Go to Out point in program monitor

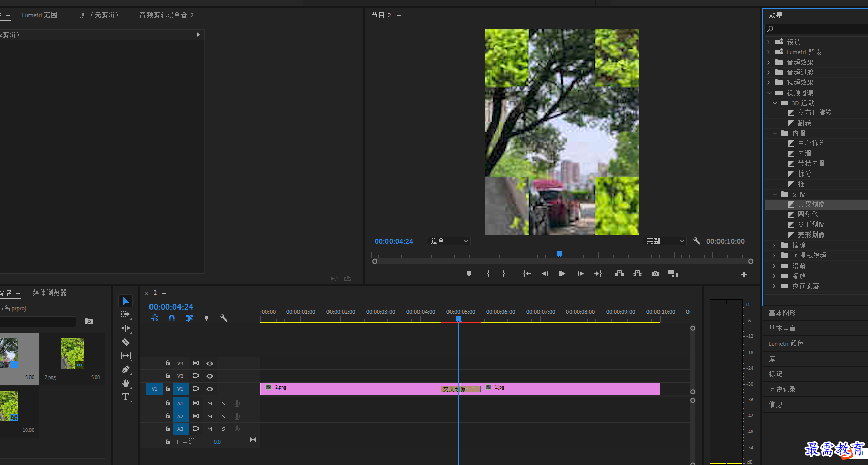coord(597,274)
